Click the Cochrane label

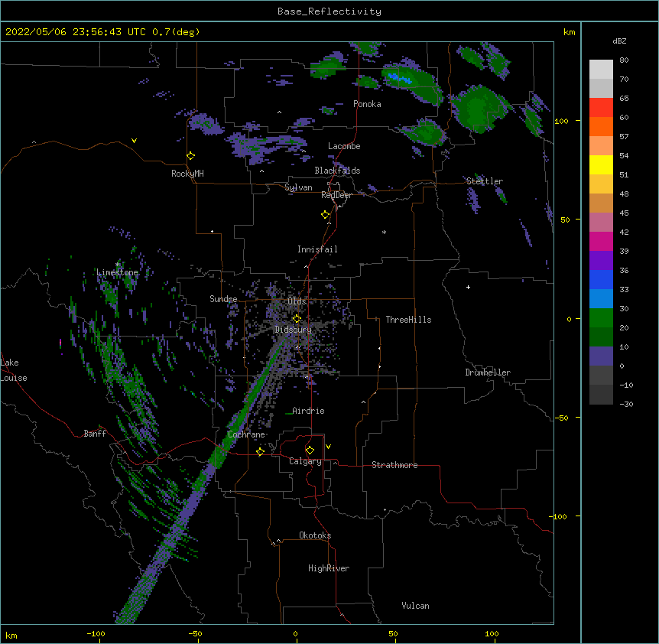pos(246,434)
